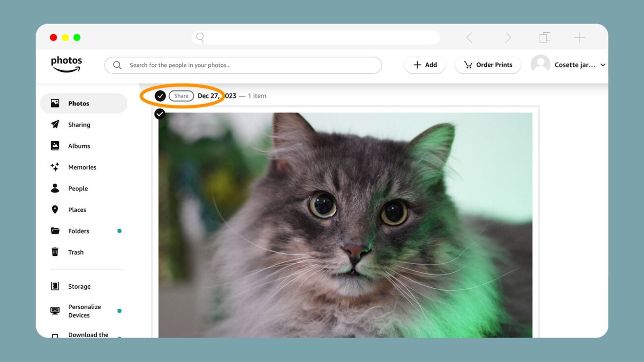Viewport: 644px width, 362px height.
Task: Open the Add menu button
Action: [x=424, y=65]
